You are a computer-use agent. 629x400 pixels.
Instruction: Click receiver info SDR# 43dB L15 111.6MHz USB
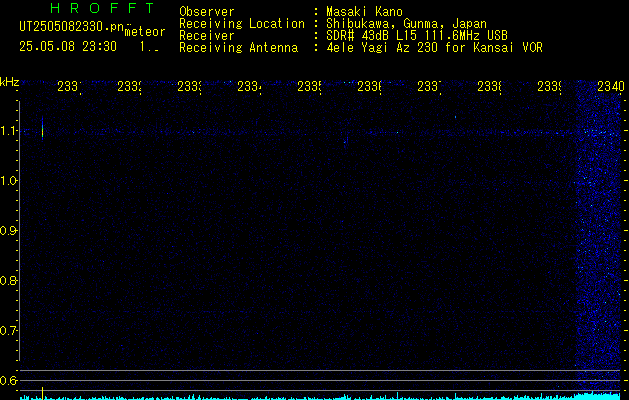pyautogui.click(x=417, y=36)
